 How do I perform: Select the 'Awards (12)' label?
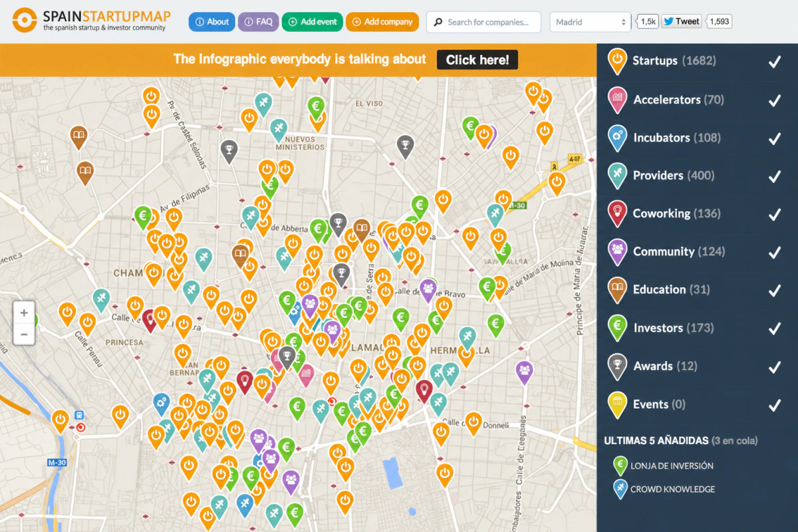[x=665, y=366]
